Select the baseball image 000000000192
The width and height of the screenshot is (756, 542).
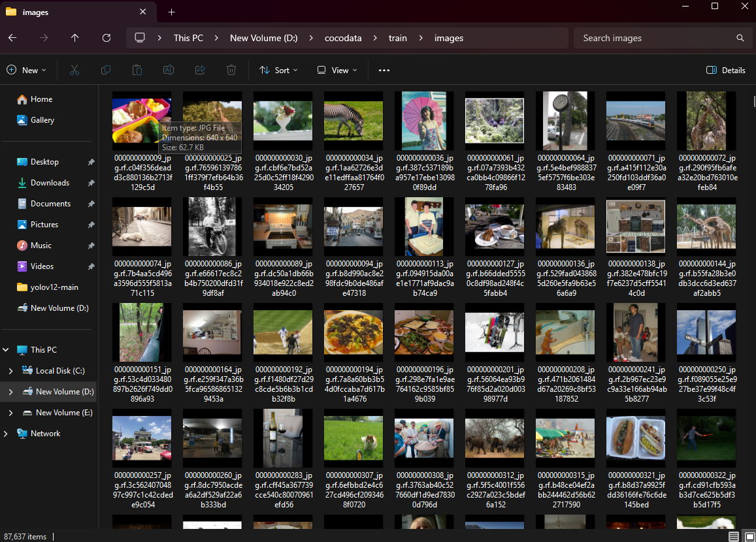283,332
